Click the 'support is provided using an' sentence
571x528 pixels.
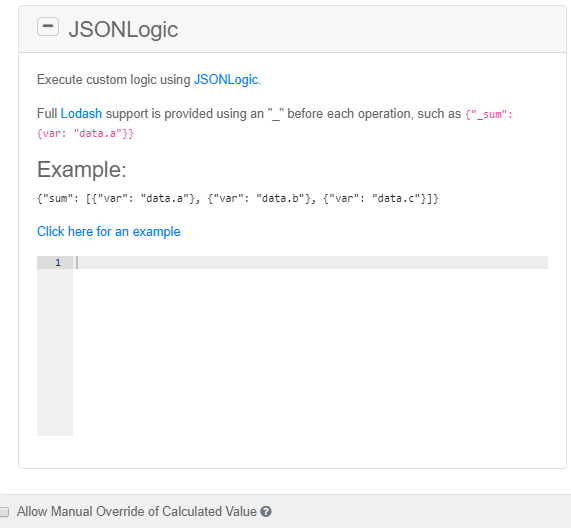(x=185, y=114)
